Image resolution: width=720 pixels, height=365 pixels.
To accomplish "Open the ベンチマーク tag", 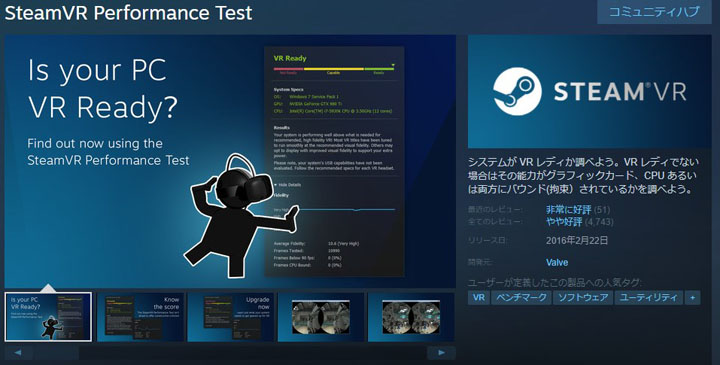I will coord(521,298).
